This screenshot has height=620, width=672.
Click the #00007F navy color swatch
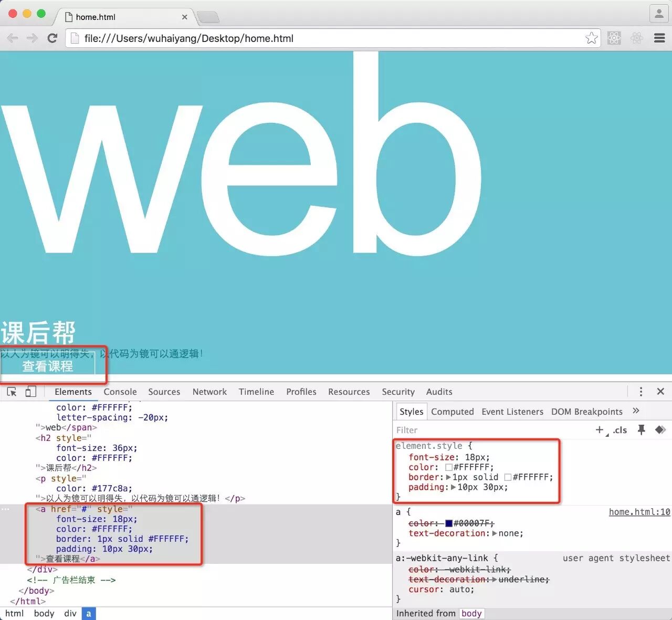pyautogui.click(x=449, y=523)
